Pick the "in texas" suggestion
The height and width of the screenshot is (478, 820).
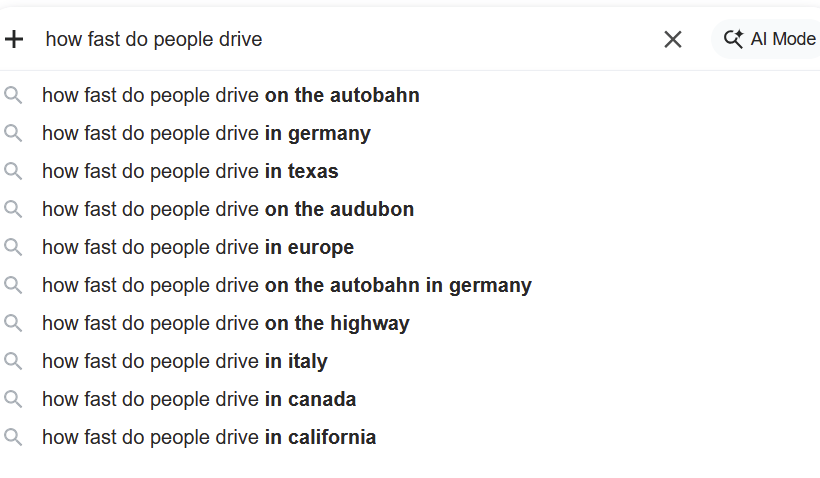coord(190,172)
